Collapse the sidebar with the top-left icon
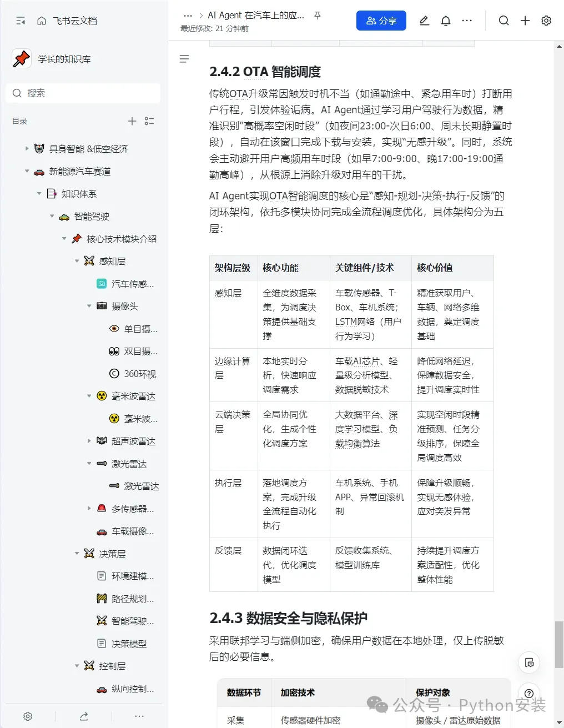 pos(21,21)
